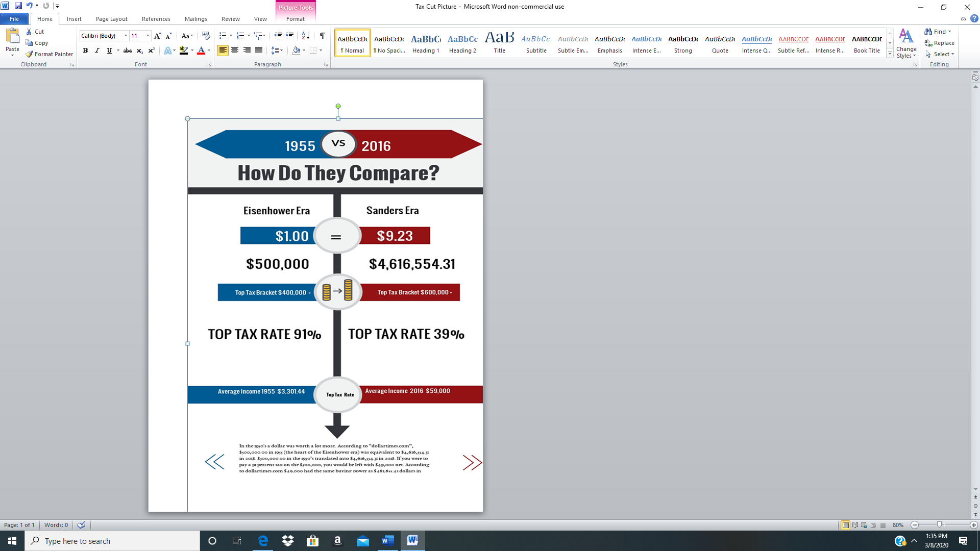
Task: Click the Windows search box on taskbar
Action: click(x=112, y=541)
